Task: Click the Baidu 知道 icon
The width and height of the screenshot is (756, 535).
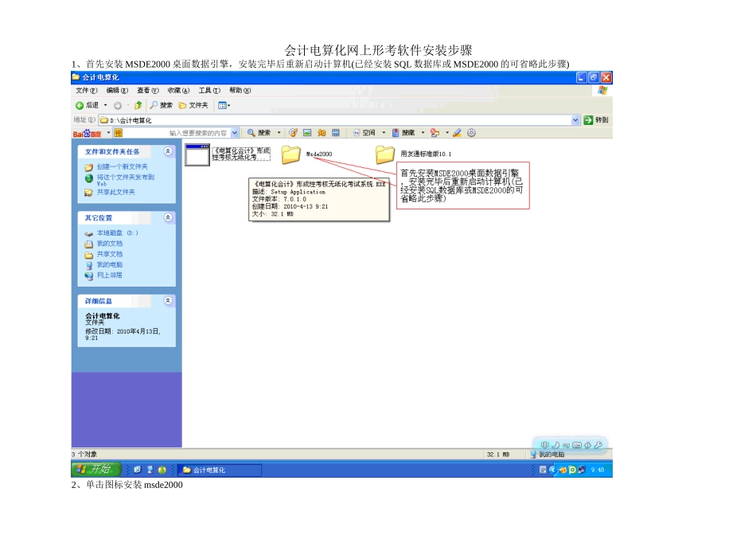Action: click(321, 133)
